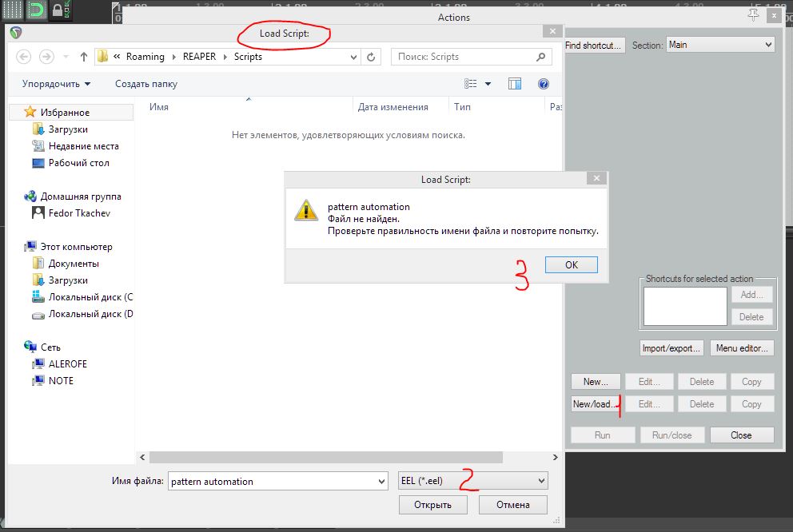Sort by Тип column header

[x=462, y=107]
